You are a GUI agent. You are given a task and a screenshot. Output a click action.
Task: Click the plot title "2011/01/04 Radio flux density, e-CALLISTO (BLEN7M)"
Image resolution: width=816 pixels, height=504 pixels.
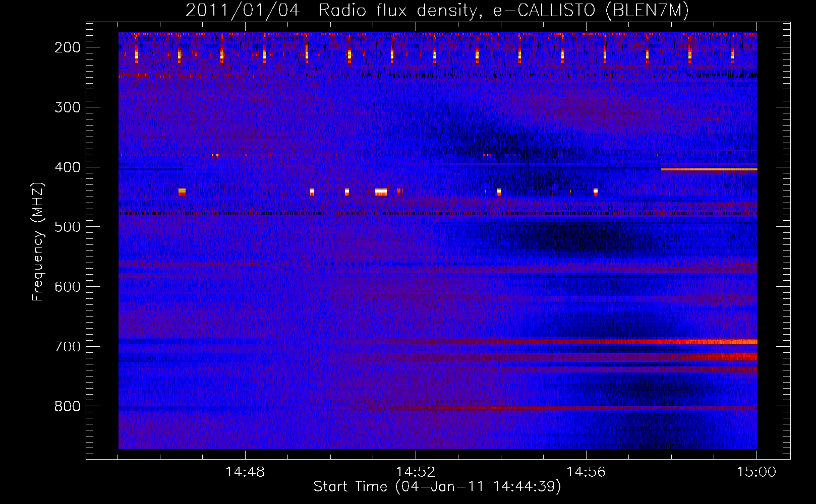point(437,10)
